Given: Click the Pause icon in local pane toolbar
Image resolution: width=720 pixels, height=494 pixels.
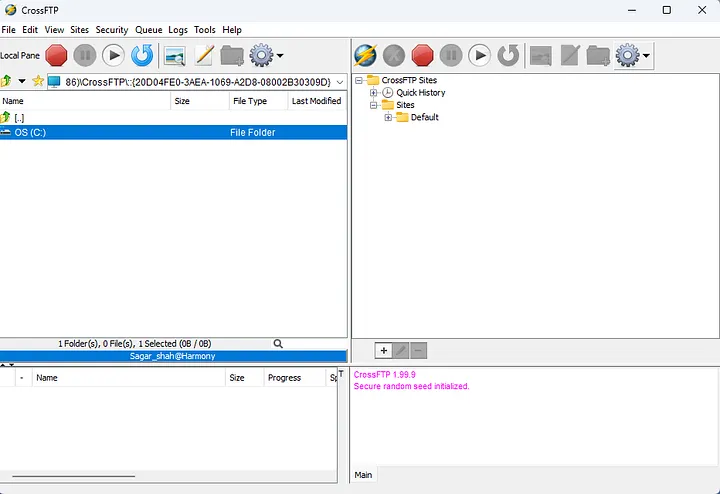Looking at the screenshot, I should pos(85,56).
